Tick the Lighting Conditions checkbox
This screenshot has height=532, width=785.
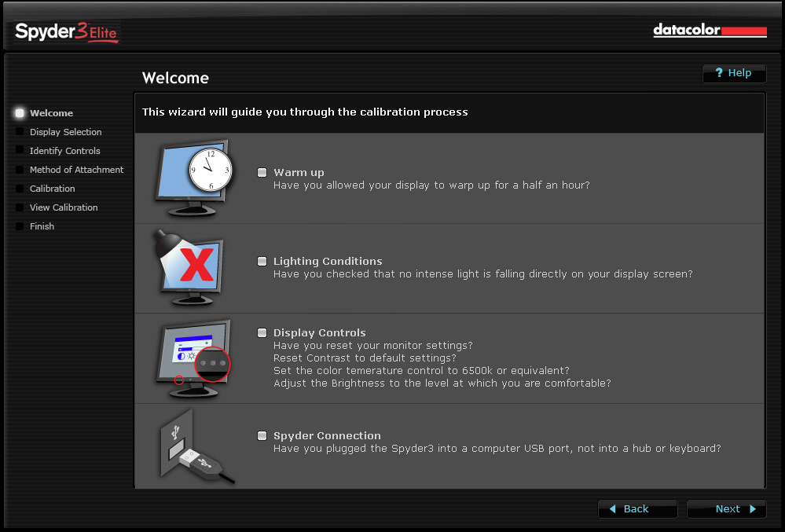pyautogui.click(x=262, y=261)
